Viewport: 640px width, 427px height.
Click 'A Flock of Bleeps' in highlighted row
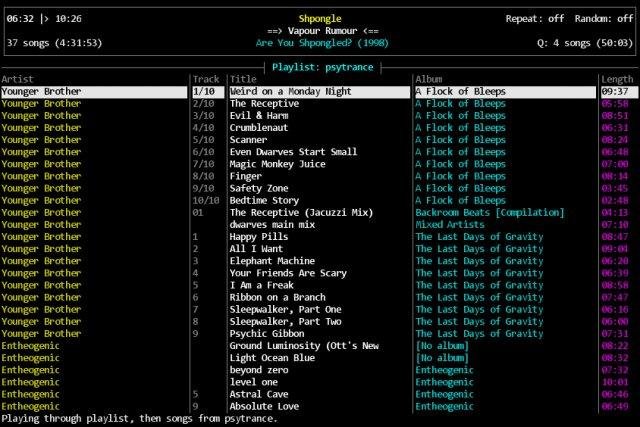click(x=460, y=91)
